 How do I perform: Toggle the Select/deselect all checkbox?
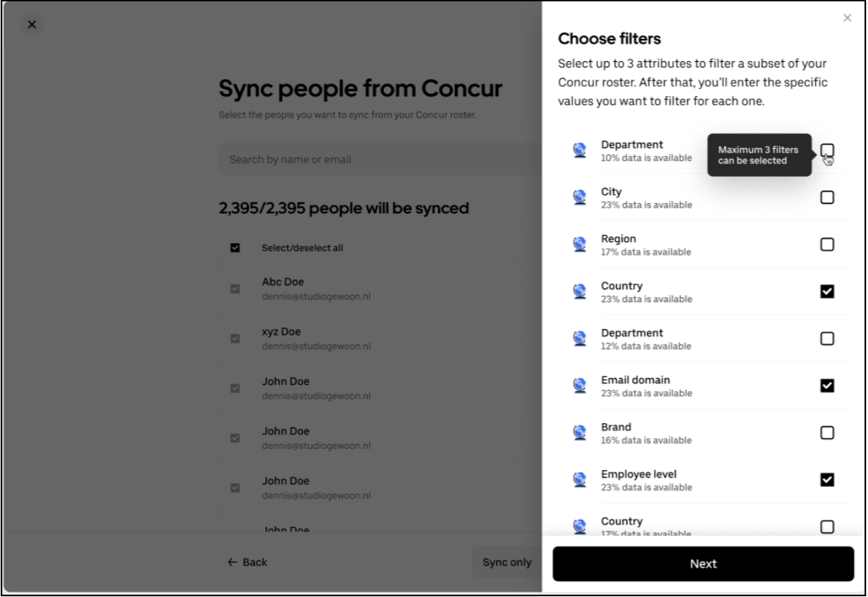(235, 248)
